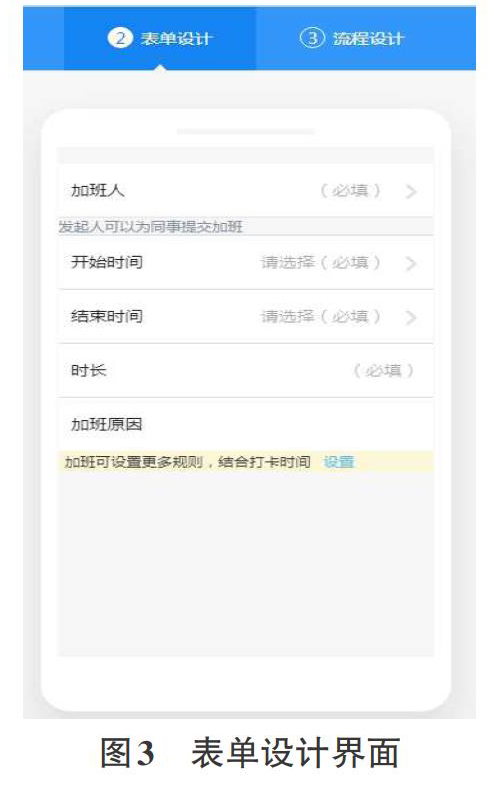
Task: Select the 时长 field row
Action: tap(246, 370)
